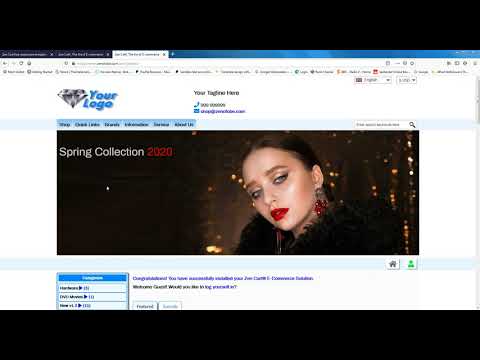Screen dimensions: 480x360
Task: Click the log yourself in link
Action: [x=220, y=287]
